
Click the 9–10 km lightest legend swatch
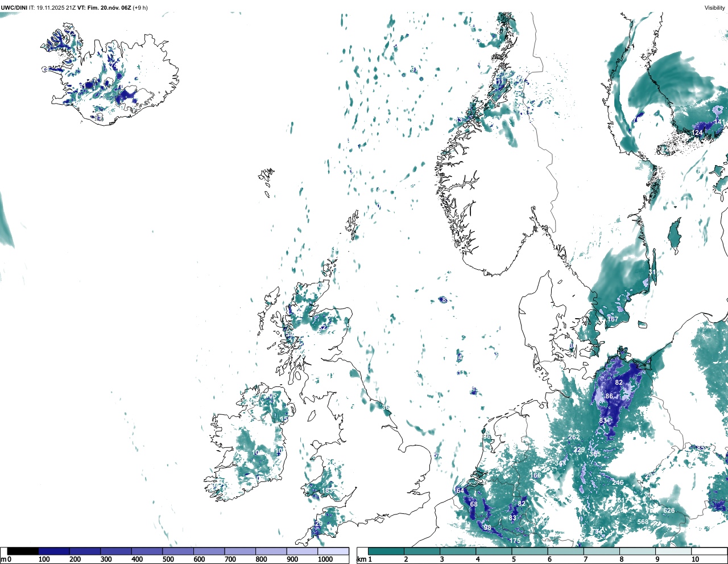[674, 551]
